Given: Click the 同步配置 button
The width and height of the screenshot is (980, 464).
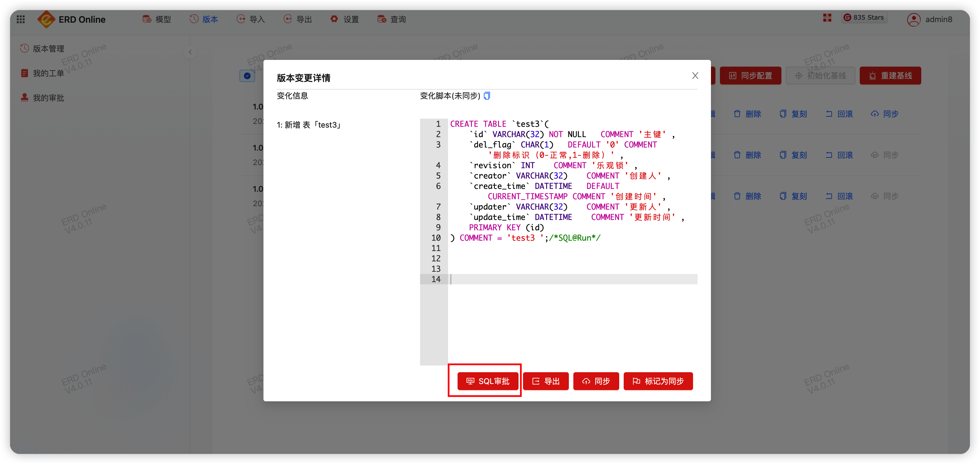Looking at the screenshot, I should [x=750, y=76].
